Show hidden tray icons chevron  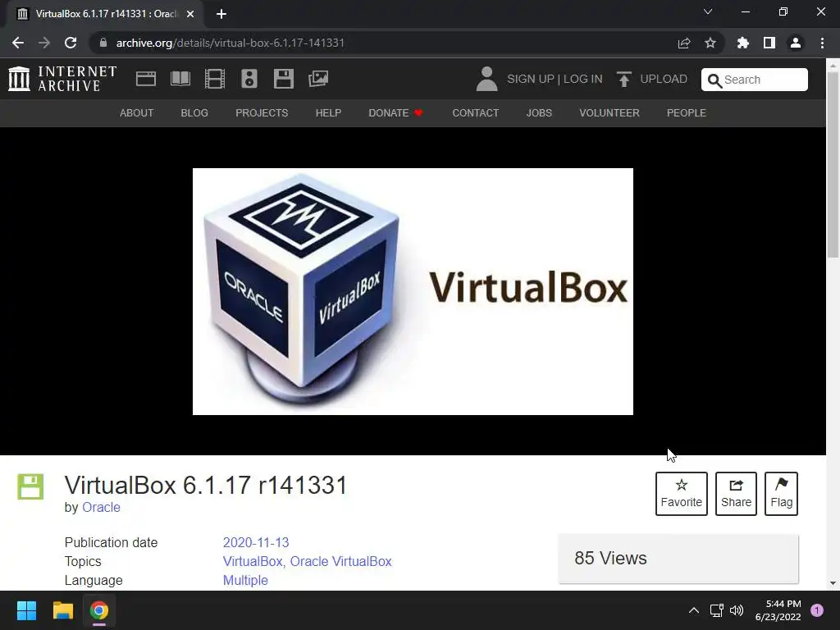point(694,610)
